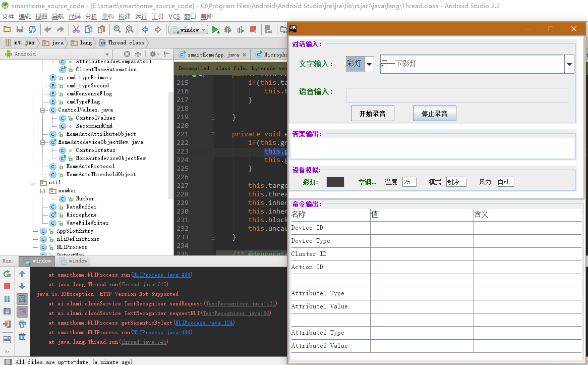Open the NLIProcess.java:490 stack trace link
The width and height of the screenshot is (588, 365).
162,333
